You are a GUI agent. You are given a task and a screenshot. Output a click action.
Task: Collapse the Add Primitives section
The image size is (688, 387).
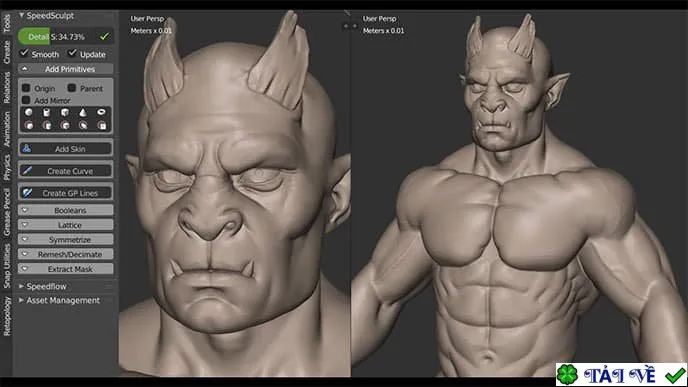pos(65,69)
